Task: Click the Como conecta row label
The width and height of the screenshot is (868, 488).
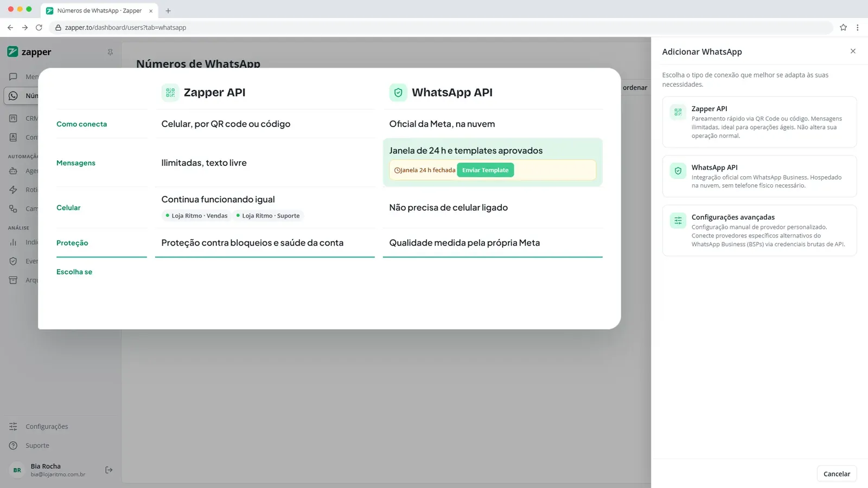Action: pyautogui.click(x=82, y=124)
